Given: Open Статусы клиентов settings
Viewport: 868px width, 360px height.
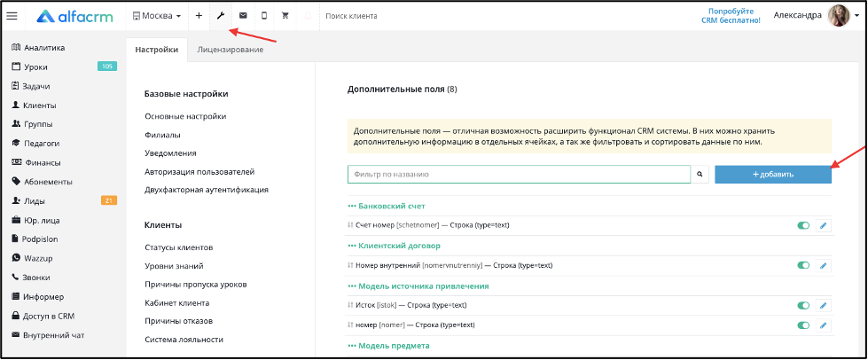Looking at the screenshot, I should (179, 247).
